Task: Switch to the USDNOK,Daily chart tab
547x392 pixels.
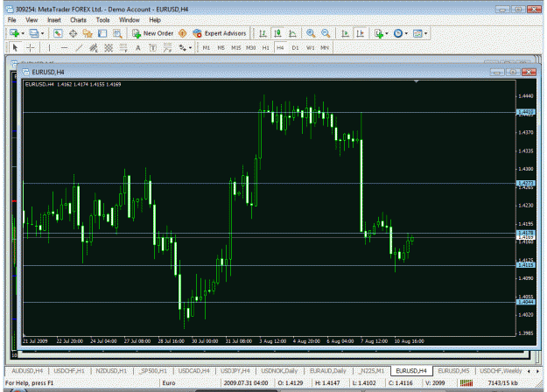Action: pos(279,371)
